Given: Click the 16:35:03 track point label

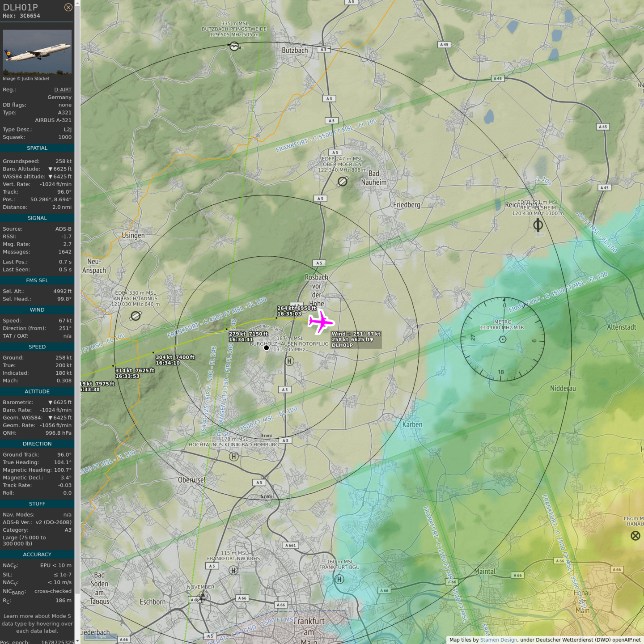Looking at the screenshot, I should [289, 314].
